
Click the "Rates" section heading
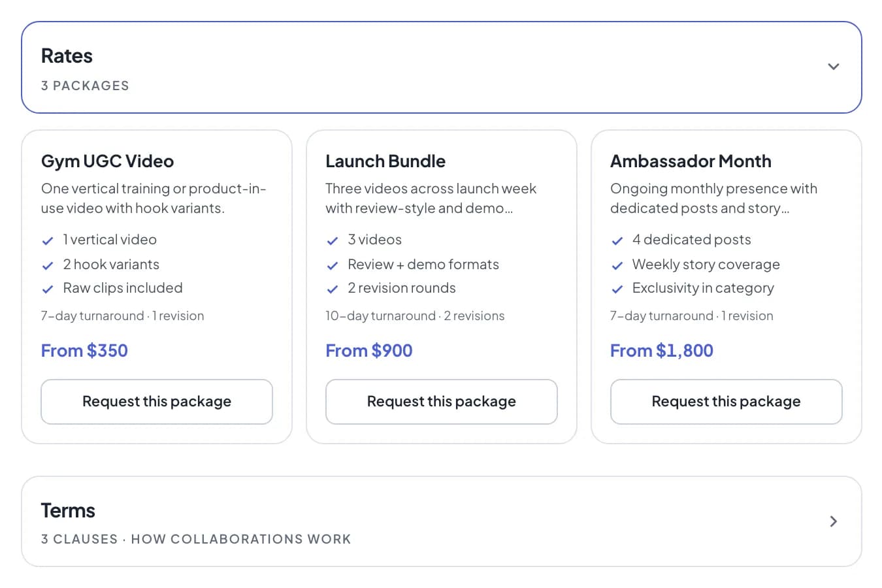pos(67,56)
